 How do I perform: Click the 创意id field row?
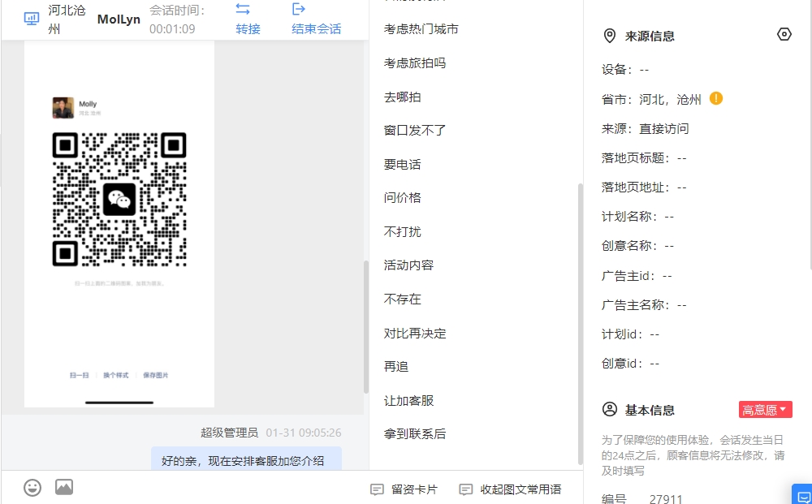[630, 364]
